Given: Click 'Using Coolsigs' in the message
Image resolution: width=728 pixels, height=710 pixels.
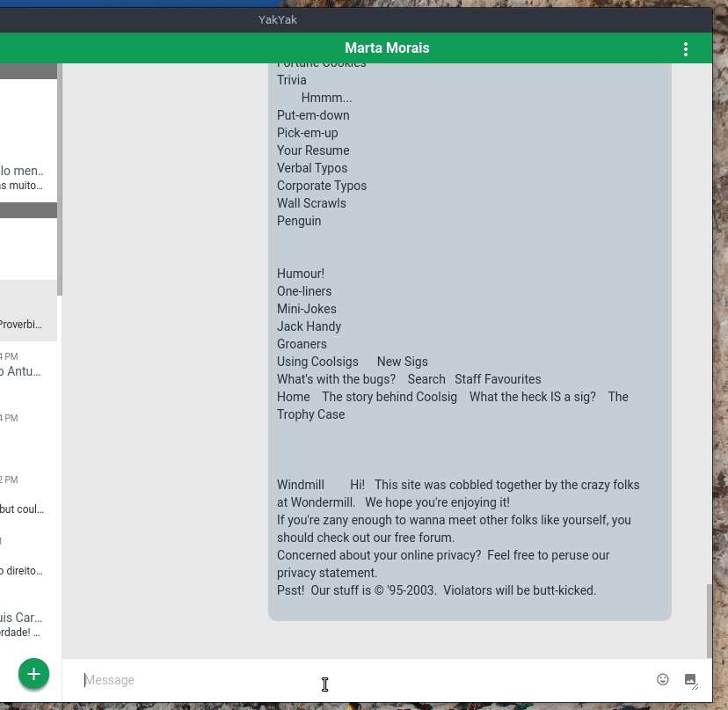Looking at the screenshot, I should [x=317, y=362].
